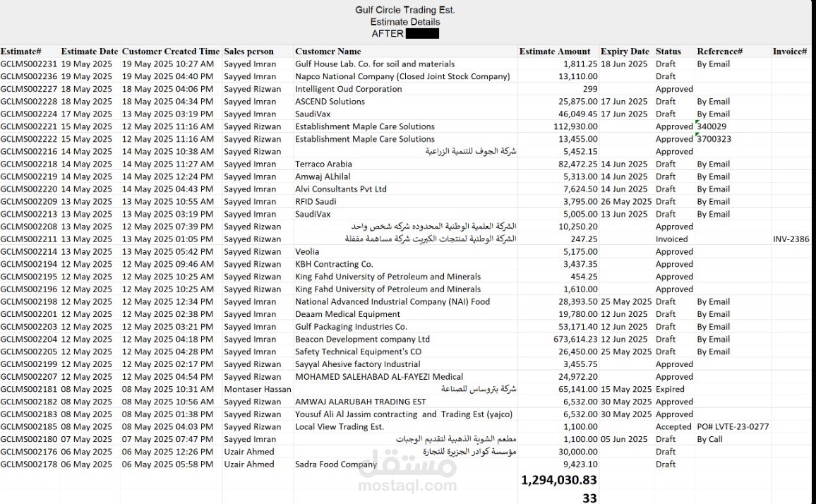Image resolution: width=816 pixels, height=504 pixels.
Task: Select the total 1,294,030.83 cell
Action: pos(559,480)
